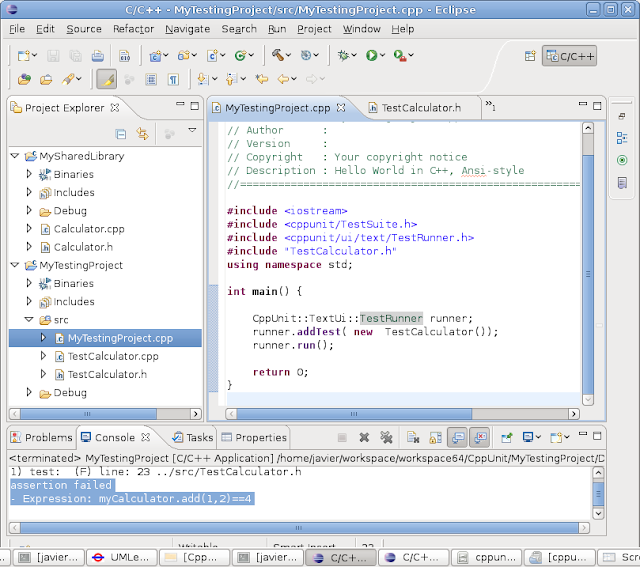This screenshot has height=567, width=640.
Task: Toggle Block Selection mode button
Action: click(151, 79)
